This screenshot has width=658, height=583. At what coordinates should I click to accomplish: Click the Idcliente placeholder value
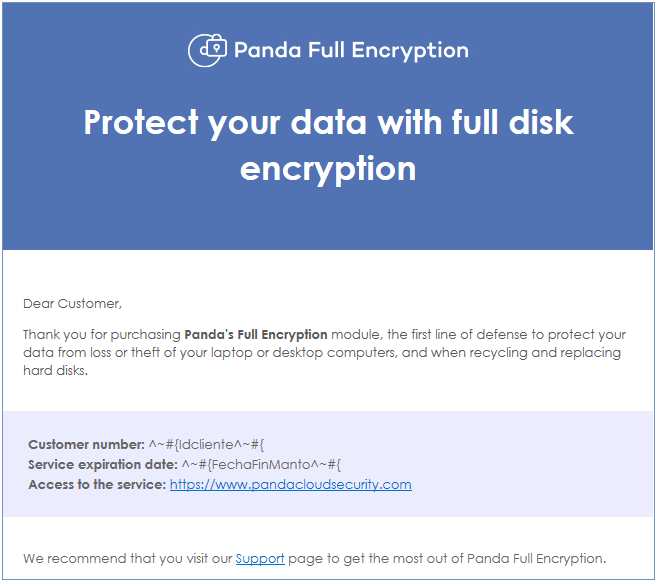click(206, 444)
